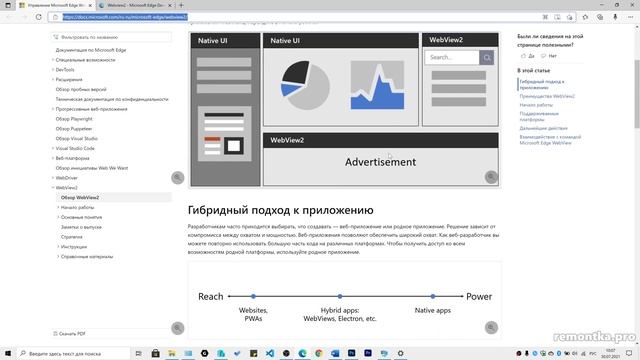Open Photoshop from the taskbar
The image size is (640, 360).
pos(351,353)
